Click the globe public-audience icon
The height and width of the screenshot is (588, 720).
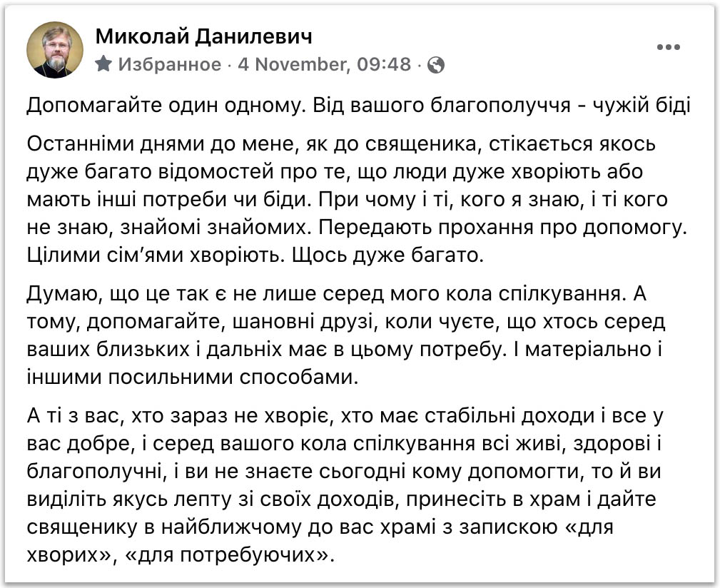[436, 65]
